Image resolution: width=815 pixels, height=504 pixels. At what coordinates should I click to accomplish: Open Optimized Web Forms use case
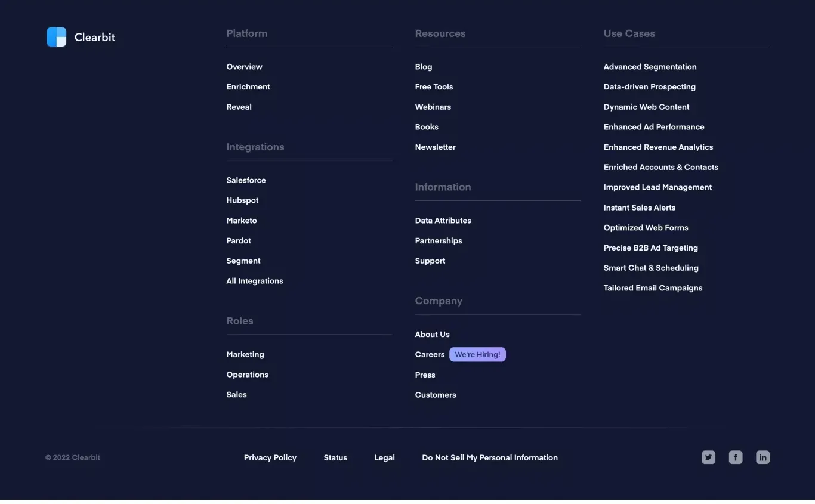(x=646, y=228)
